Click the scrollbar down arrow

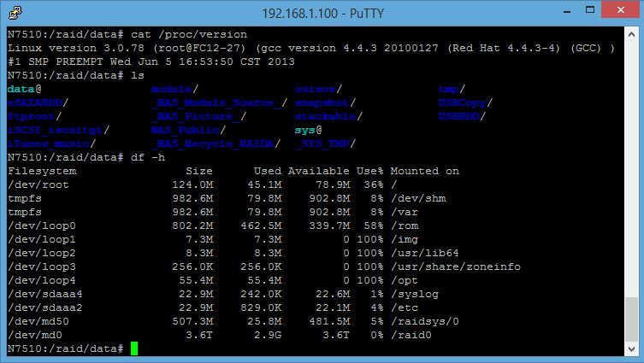point(631,349)
